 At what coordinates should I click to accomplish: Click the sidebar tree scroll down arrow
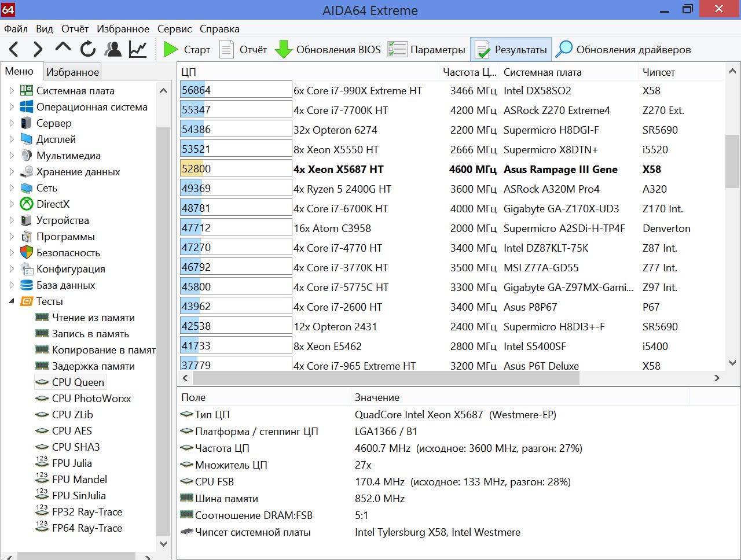[x=163, y=544]
